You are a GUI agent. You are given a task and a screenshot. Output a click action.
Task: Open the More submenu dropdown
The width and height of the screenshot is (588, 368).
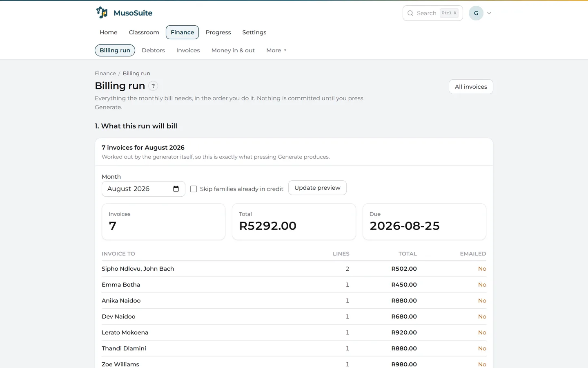tap(276, 50)
